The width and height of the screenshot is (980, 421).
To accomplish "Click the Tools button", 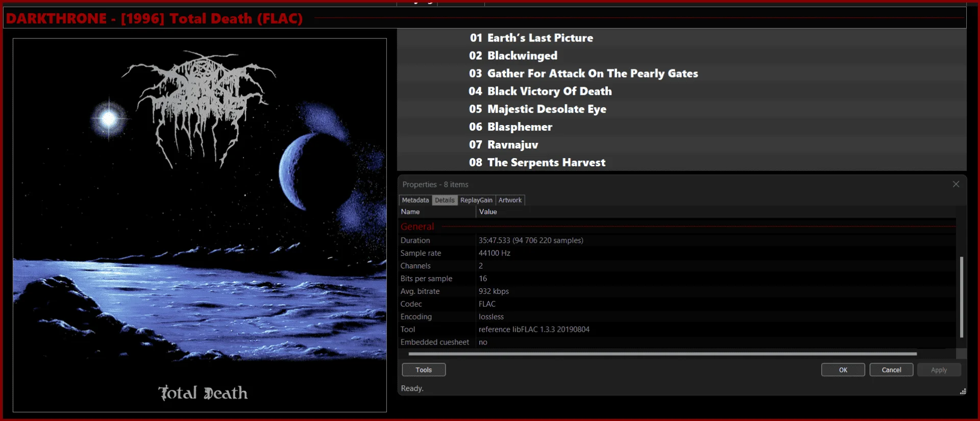I will pos(424,369).
